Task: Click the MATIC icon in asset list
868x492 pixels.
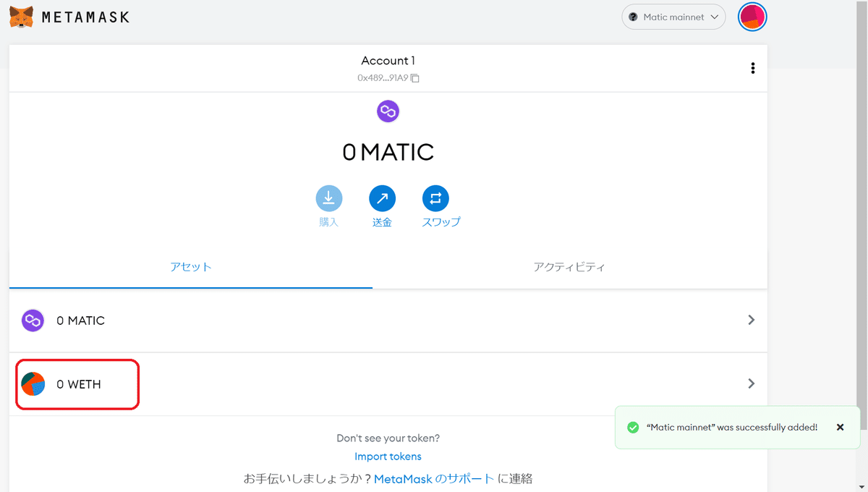Action: pos(33,321)
